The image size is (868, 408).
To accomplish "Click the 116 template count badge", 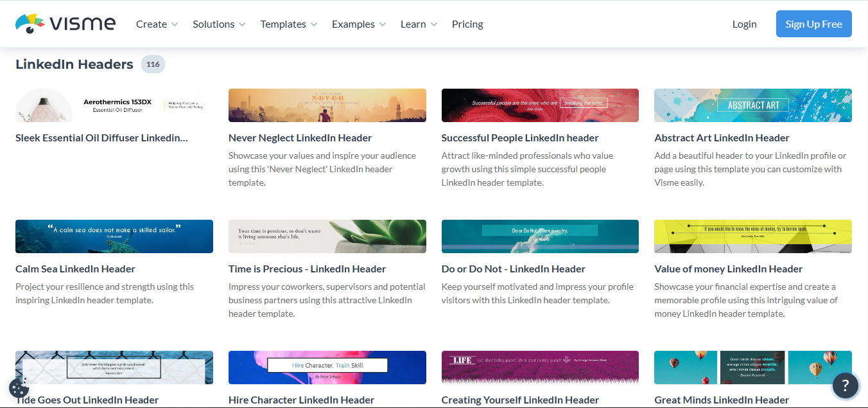I will [153, 64].
